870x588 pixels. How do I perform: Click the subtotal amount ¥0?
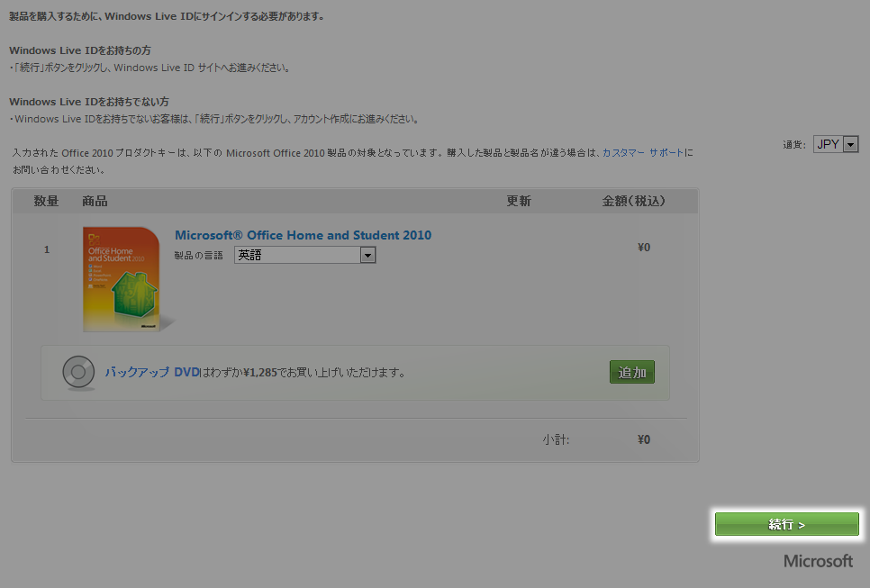644,439
